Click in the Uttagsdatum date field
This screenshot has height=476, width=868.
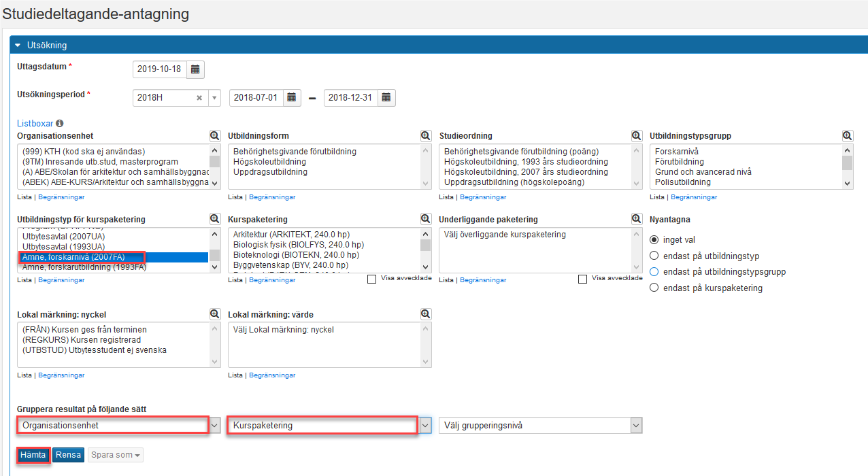tap(160, 69)
